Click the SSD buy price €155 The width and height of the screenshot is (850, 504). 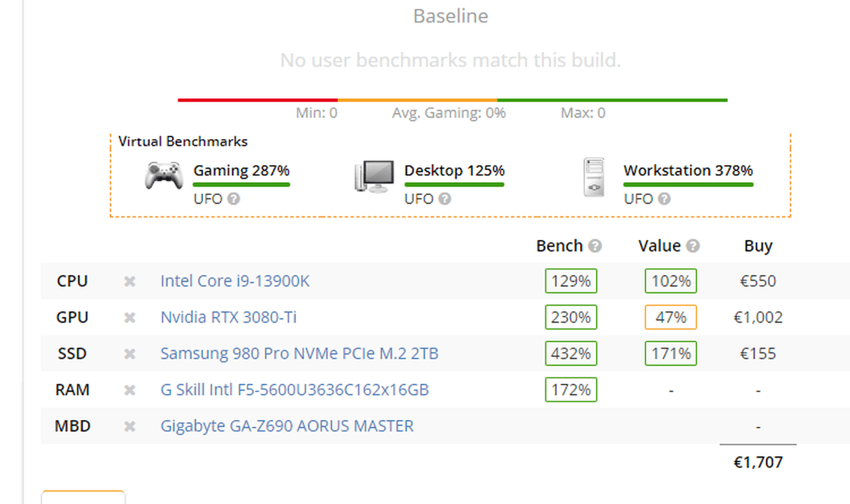[x=758, y=353]
